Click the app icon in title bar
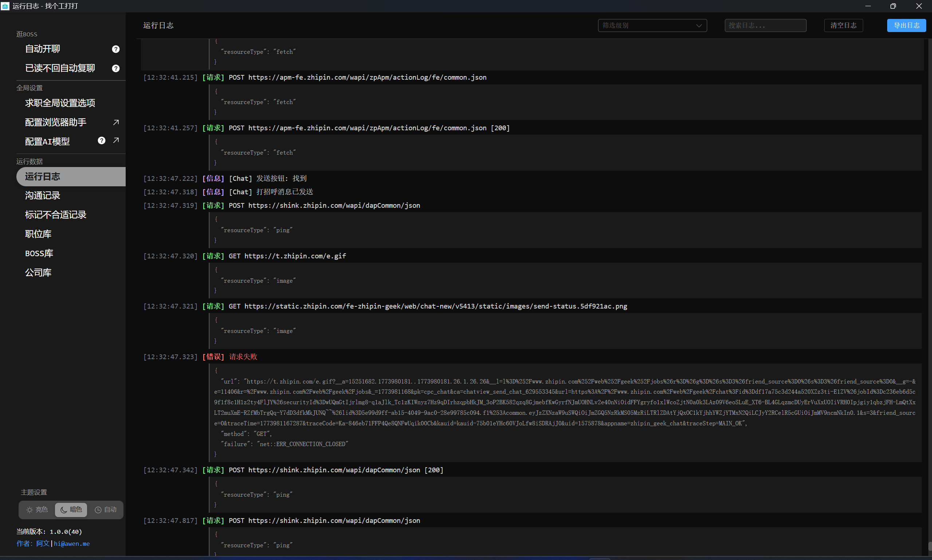 click(x=5, y=6)
